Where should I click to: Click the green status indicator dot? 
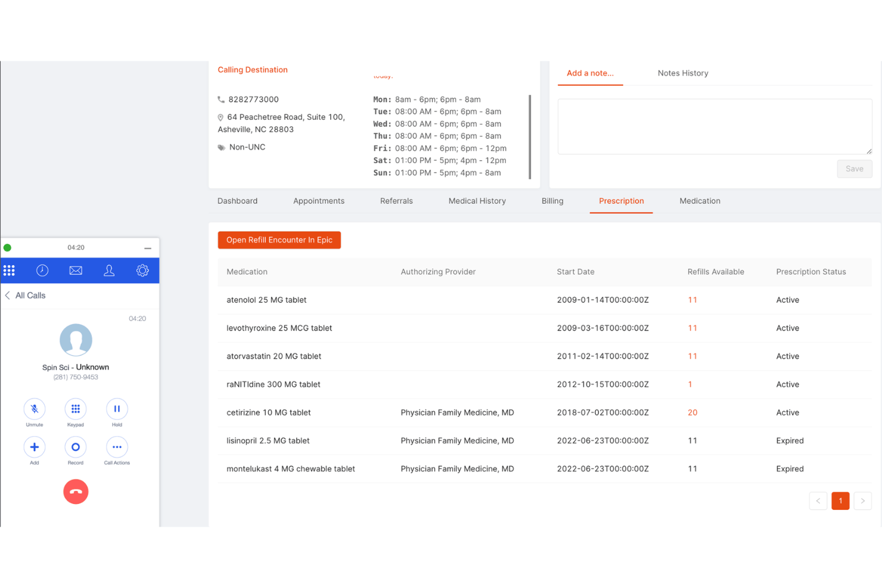pos(8,248)
